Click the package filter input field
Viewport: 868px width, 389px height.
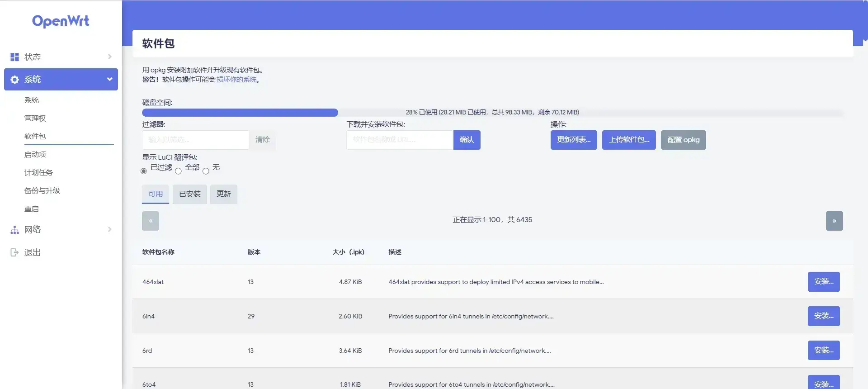click(x=195, y=140)
